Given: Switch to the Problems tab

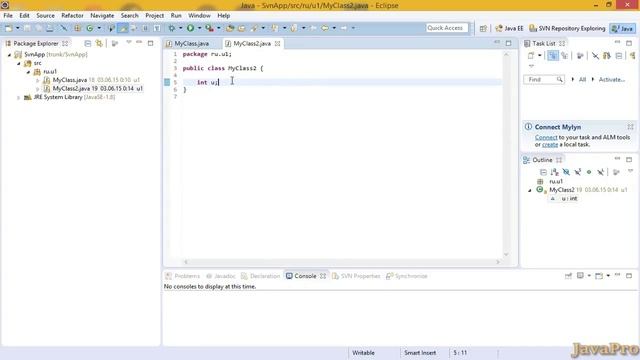Looking at the screenshot, I should point(182,276).
